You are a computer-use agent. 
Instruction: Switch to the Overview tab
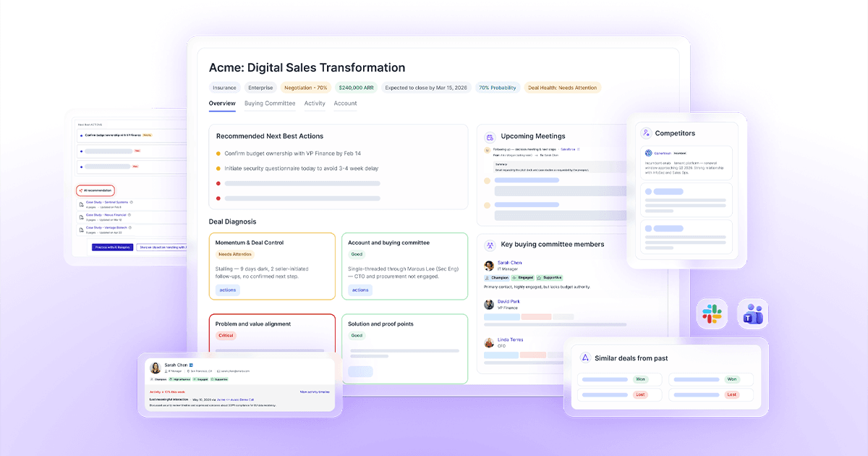pyautogui.click(x=222, y=104)
